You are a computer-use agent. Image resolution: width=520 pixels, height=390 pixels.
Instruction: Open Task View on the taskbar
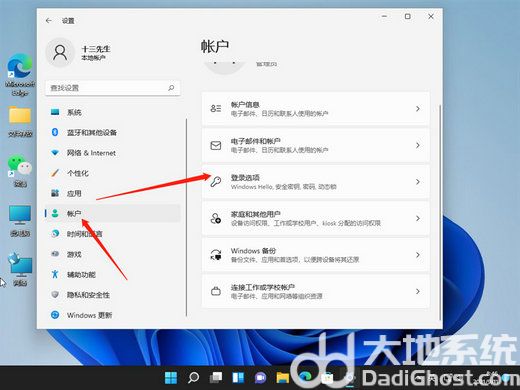click(216, 378)
